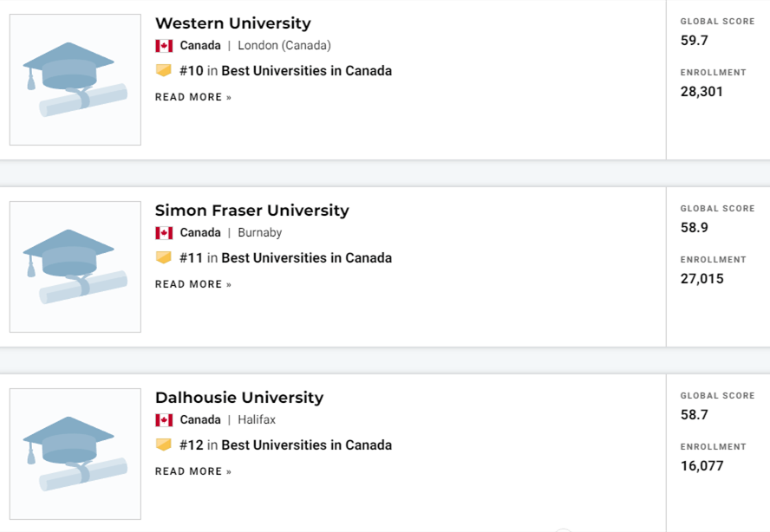Click Read More under Dalhousie University

[x=193, y=471]
